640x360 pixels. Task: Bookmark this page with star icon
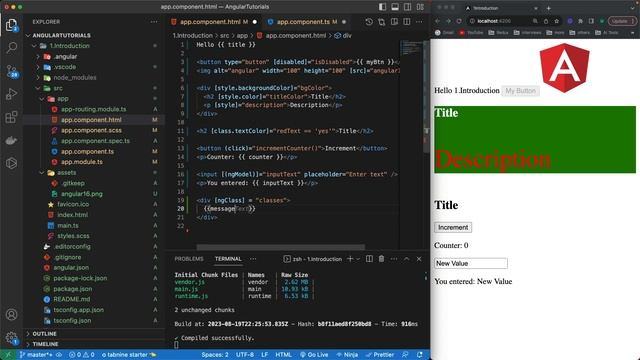click(556, 21)
